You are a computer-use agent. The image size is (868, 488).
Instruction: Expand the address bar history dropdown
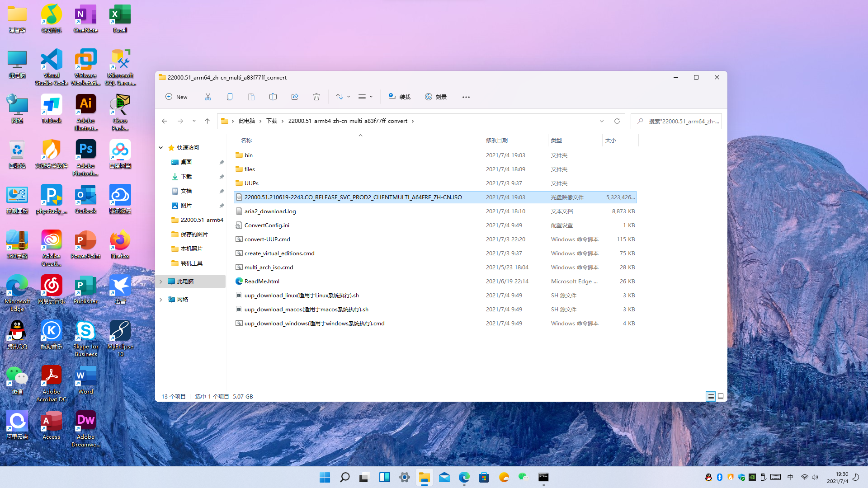(602, 121)
